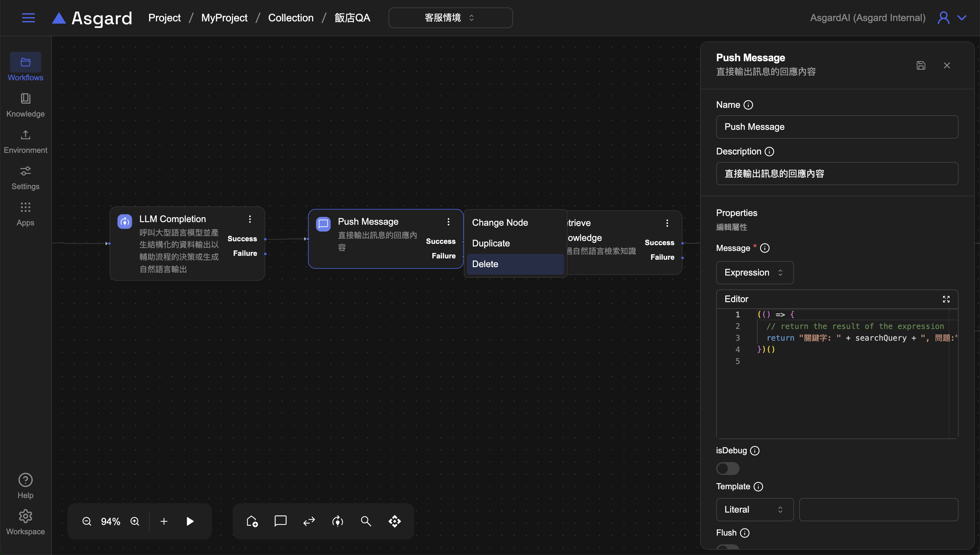980x555 pixels.
Task: Open the Literal template dropdown
Action: [754, 510]
